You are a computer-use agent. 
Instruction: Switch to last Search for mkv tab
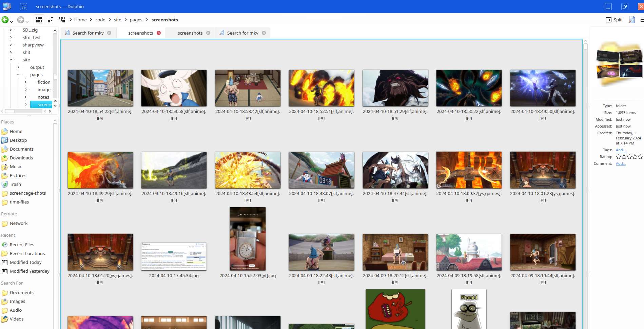click(x=243, y=33)
